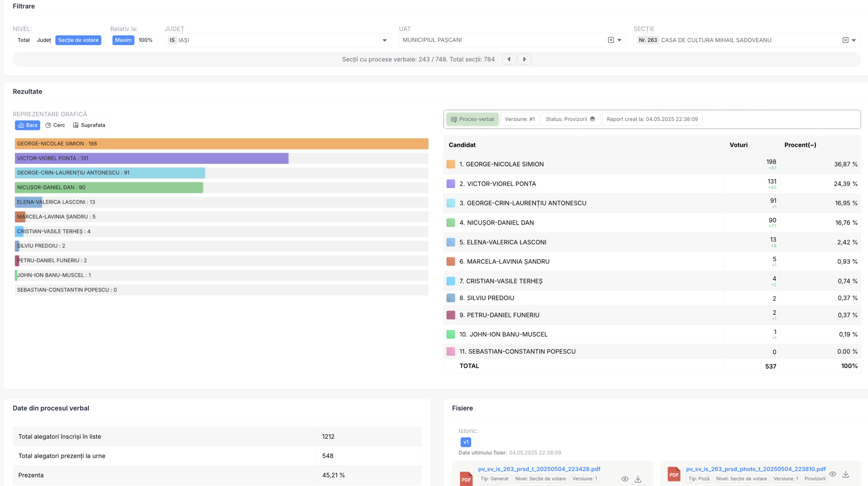This screenshot has width=868, height=486.
Task: Open the Secție dropdown arrow
Action: click(854, 40)
